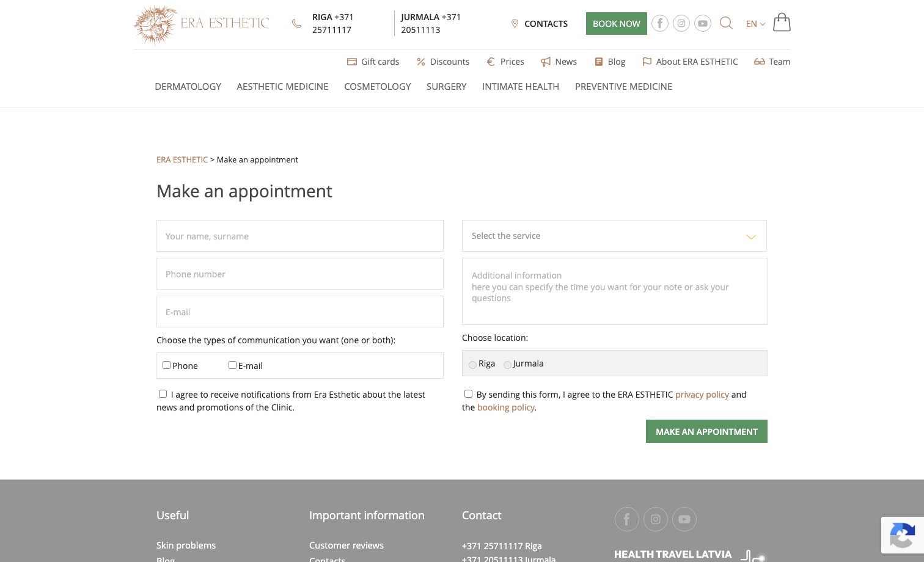Click the reCAPTCHA badge
The image size is (924, 562).
point(903,535)
